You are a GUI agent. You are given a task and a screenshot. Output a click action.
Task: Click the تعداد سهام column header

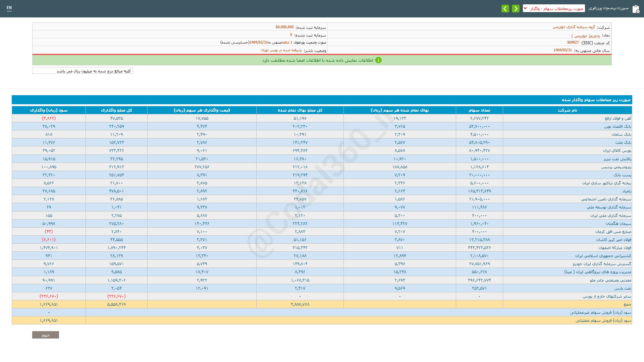(x=479, y=110)
